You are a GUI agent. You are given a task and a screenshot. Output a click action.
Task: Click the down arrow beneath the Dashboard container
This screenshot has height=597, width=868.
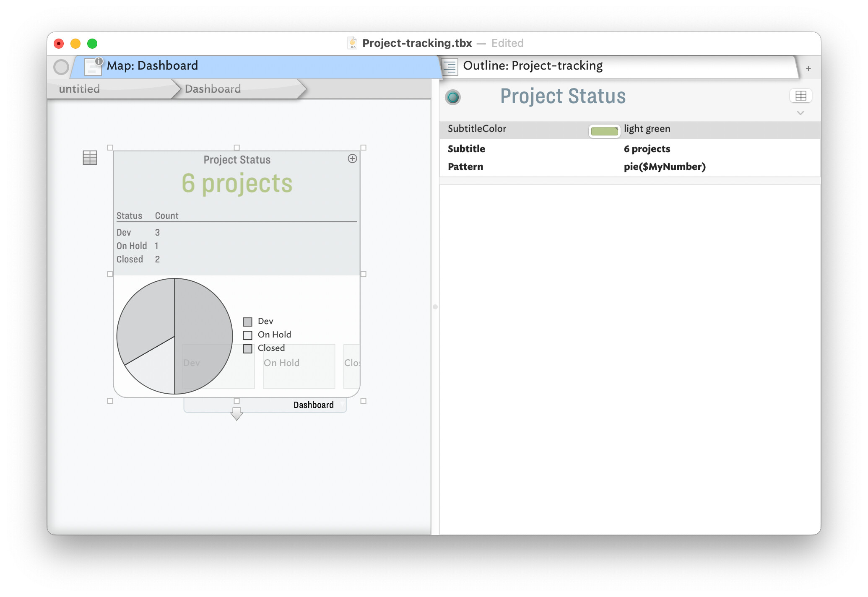(237, 414)
